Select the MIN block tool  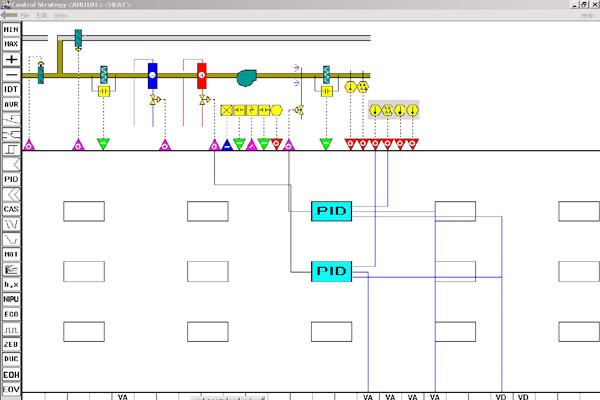(x=11, y=31)
